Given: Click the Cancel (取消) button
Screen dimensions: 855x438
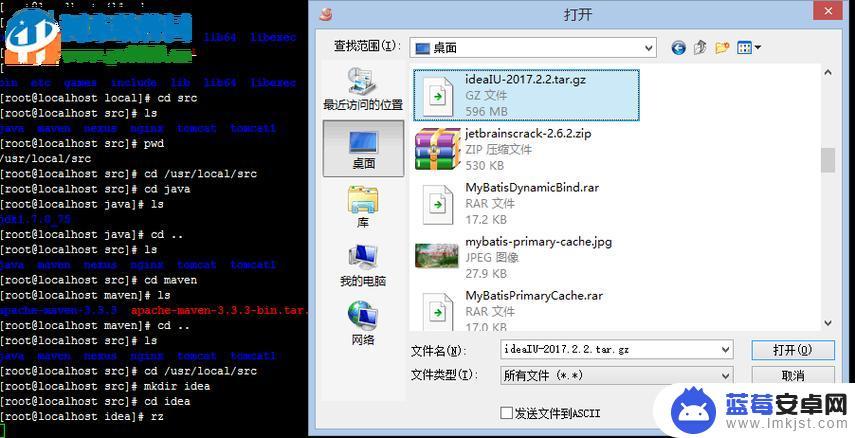Looking at the screenshot, I should click(793, 375).
